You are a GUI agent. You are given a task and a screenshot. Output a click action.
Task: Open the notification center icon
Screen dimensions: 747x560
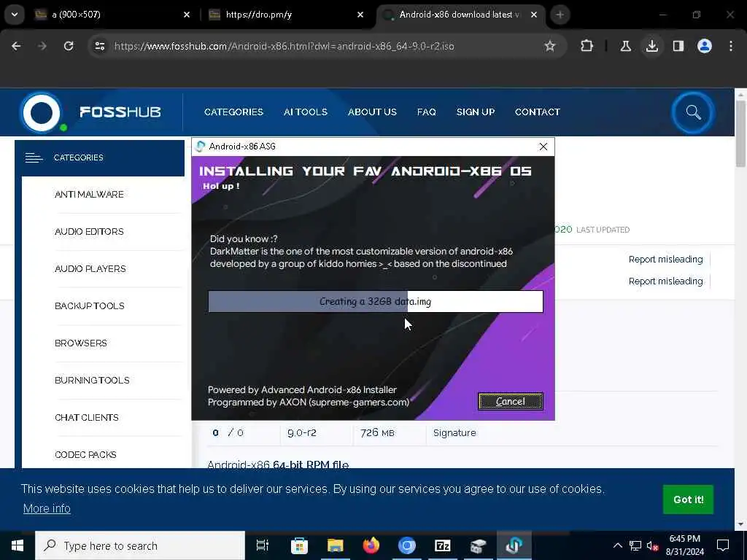pyautogui.click(x=723, y=545)
